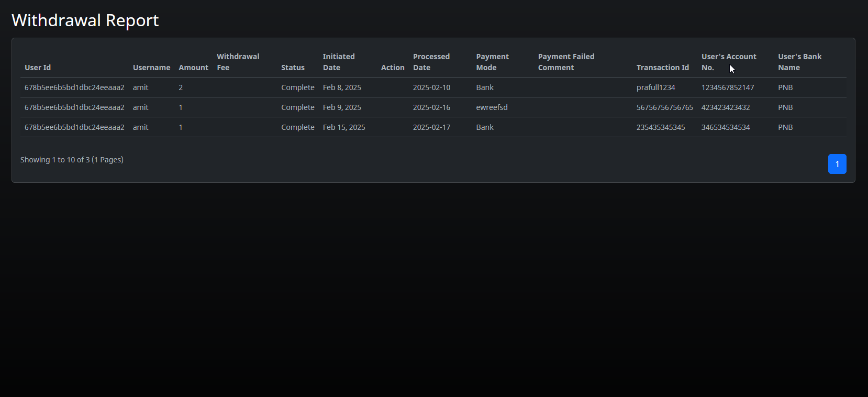Click the Transaction Id column header
This screenshot has height=397, width=868.
(x=662, y=68)
